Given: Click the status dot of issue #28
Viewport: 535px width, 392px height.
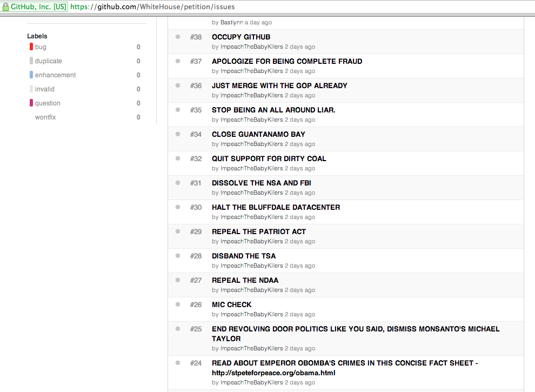Looking at the screenshot, I should pyautogui.click(x=178, y=256).
